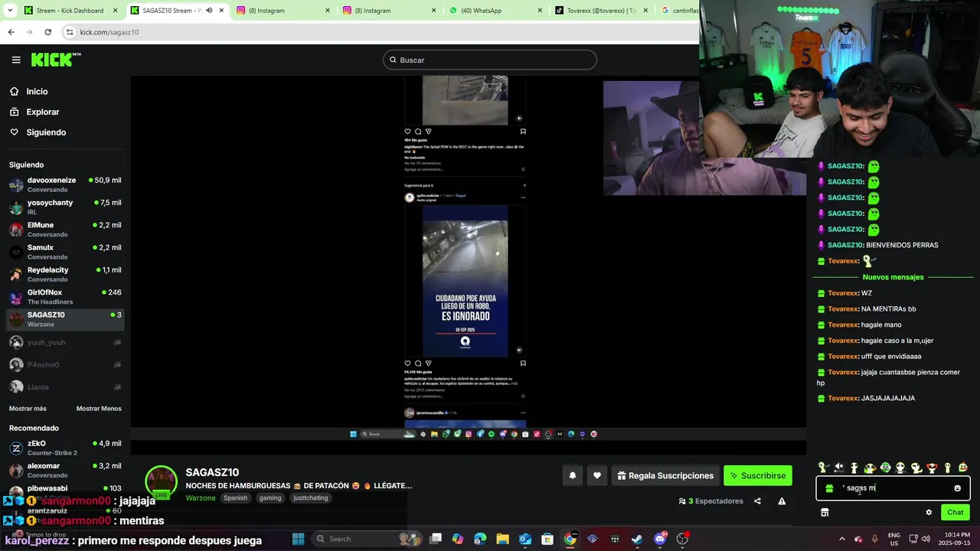Insert the green zombie head emote

[x=885, y=468]
